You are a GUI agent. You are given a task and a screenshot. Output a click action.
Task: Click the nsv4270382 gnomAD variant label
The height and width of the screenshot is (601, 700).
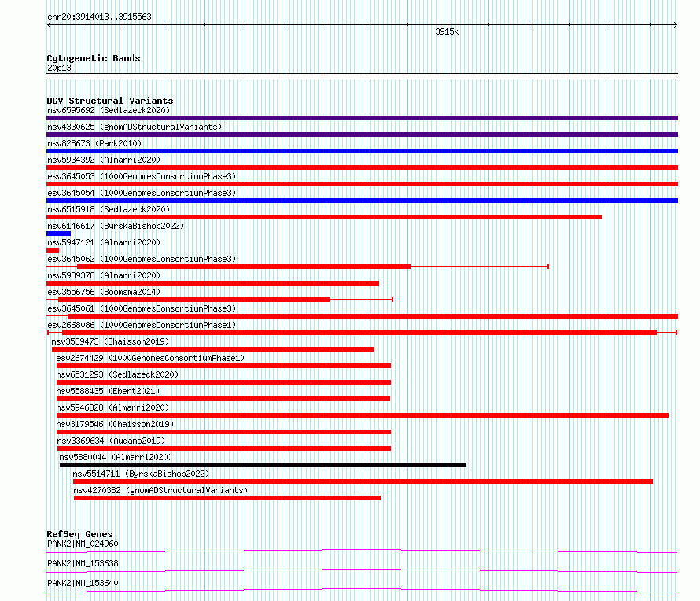(x=160, y=490)
